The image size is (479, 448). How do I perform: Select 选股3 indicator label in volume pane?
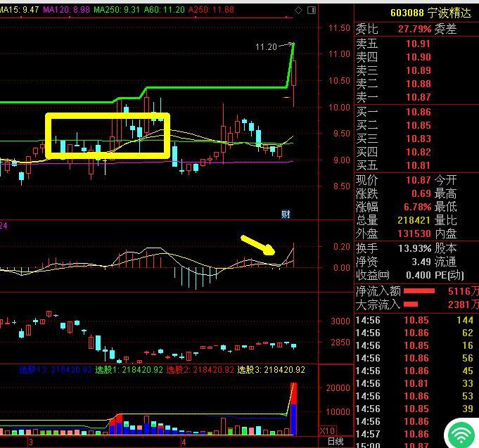(271, 369)
